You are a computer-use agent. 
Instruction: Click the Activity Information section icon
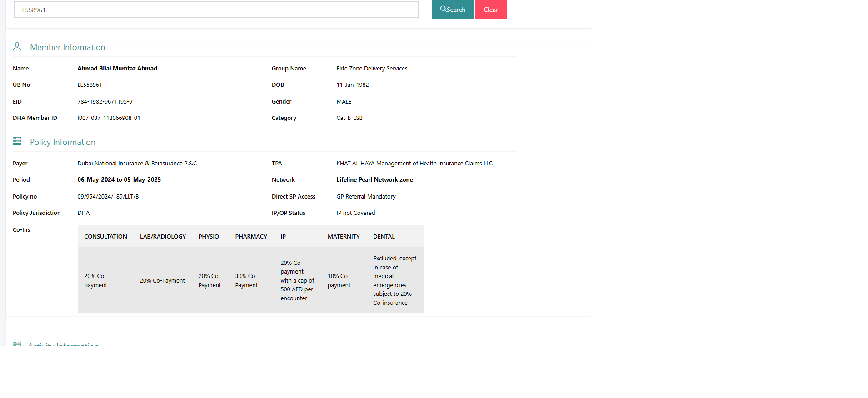(17, 344)
